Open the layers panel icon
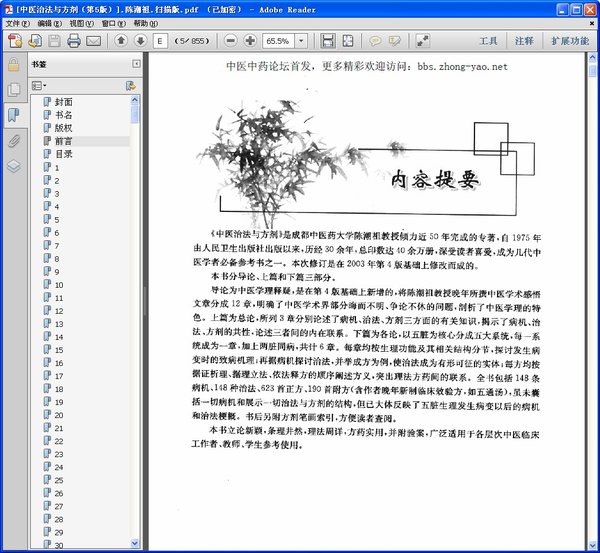The image size is (600, 553). 14,166
